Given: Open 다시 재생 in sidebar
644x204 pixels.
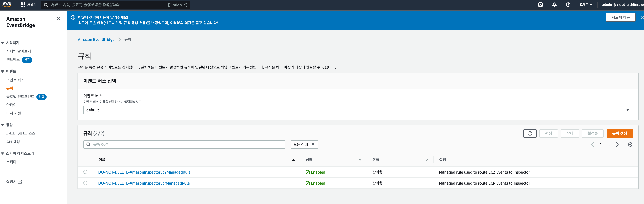Looking at the screenshot, I should pos(14,113).
